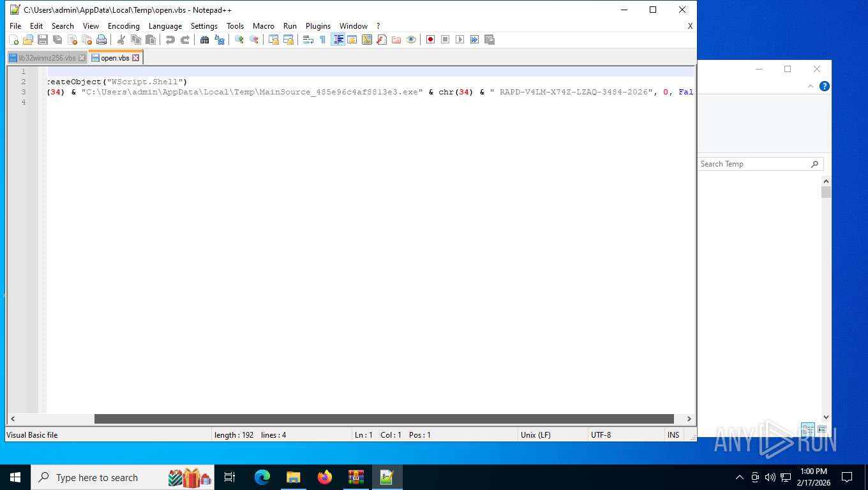Open the ? help menu

(378, 26)
